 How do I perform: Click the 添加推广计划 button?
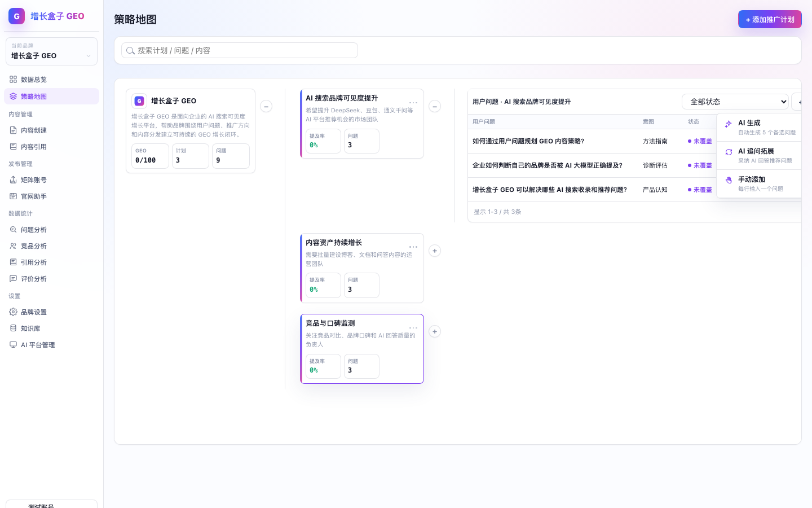[770, 19]
